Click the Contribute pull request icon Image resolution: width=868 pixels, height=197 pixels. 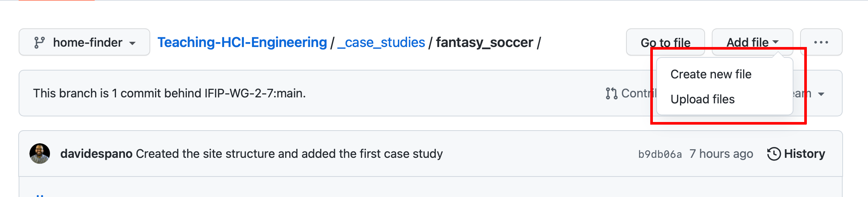coord(611,93)
